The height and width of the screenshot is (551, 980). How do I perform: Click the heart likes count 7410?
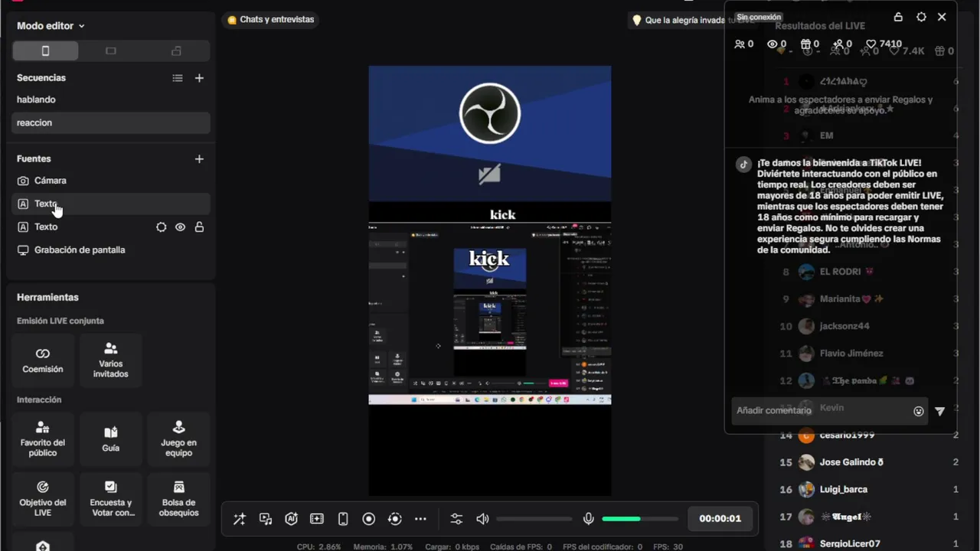tap(884, 44)
